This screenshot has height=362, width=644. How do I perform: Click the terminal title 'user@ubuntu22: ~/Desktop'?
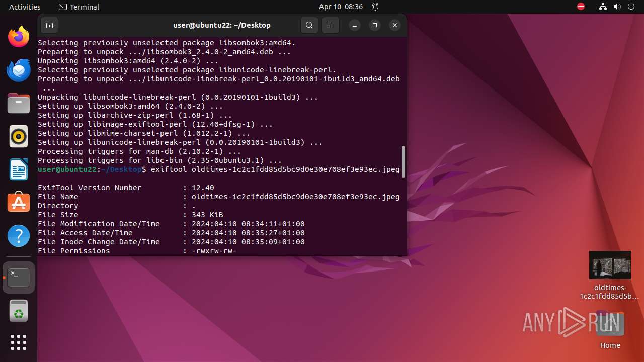pos(222,25)
